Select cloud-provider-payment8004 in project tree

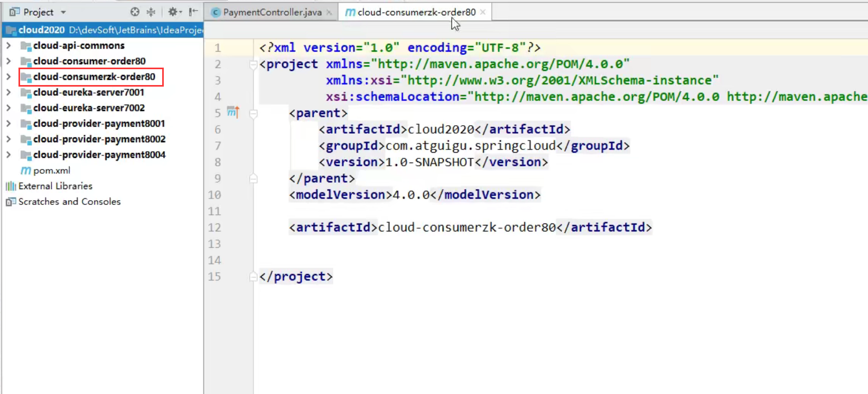99,155
